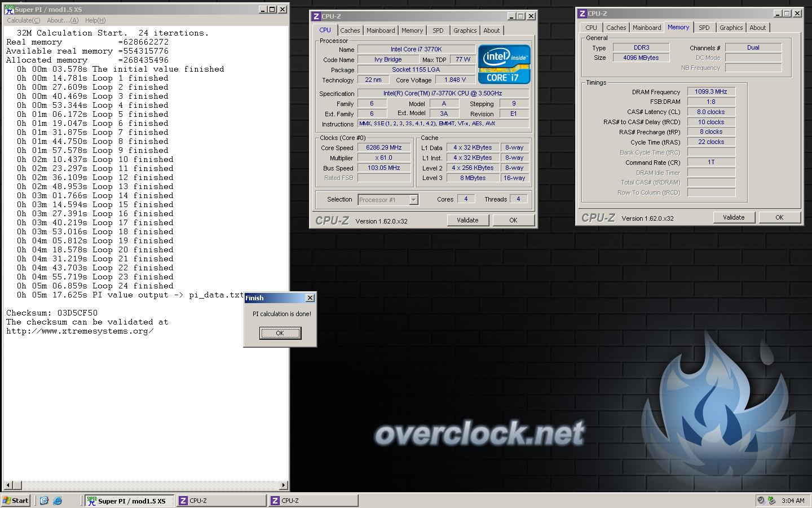Click the Command Rate value 1T

pyautogui.click(x=711, y=163)
